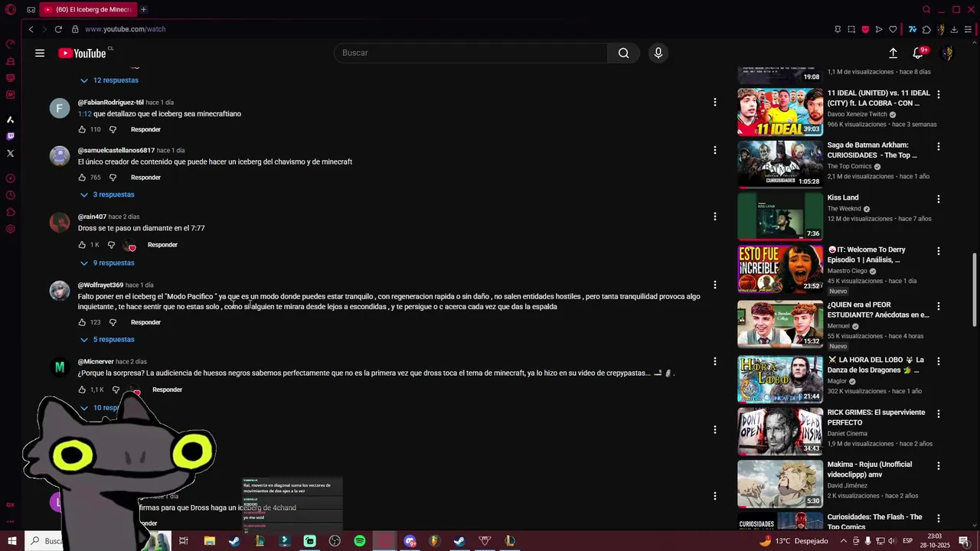980x551 pixels.
Task: Open the YouTube hamburger guide menu
Action: click(40, 53)
